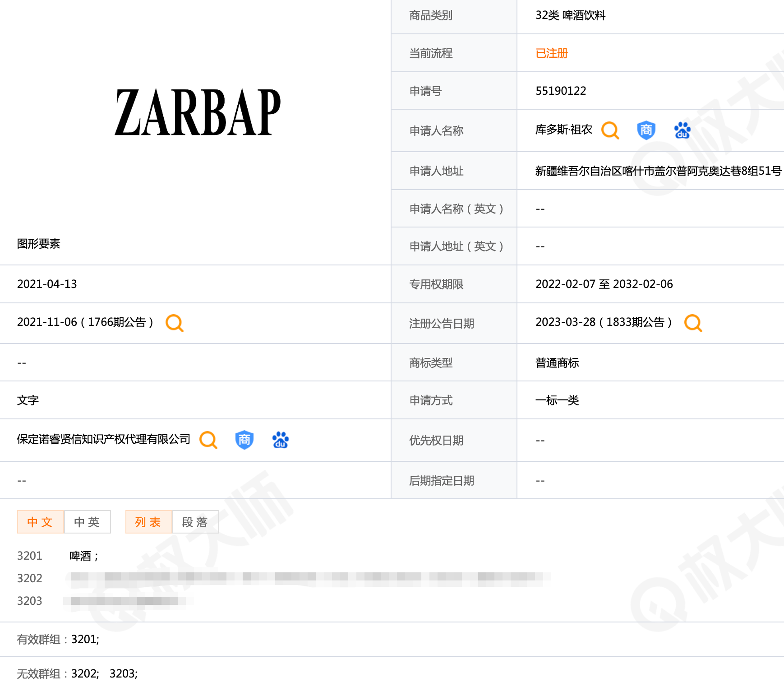784x687 pixels.
Task: Click agency name 保定诺睿贤信知识产权代理有限公司
Action: pos(103,439)
